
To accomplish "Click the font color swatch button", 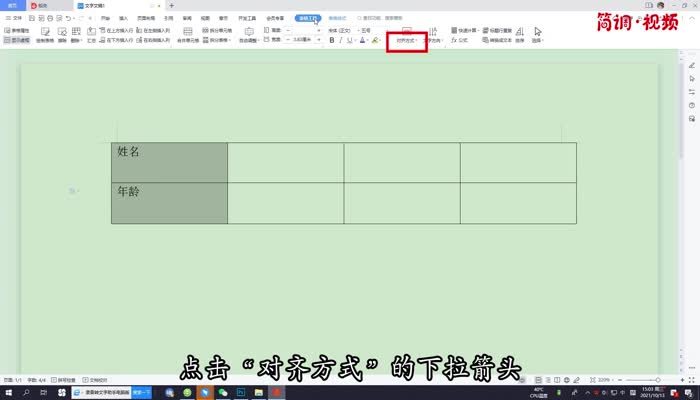I will 362,41.
